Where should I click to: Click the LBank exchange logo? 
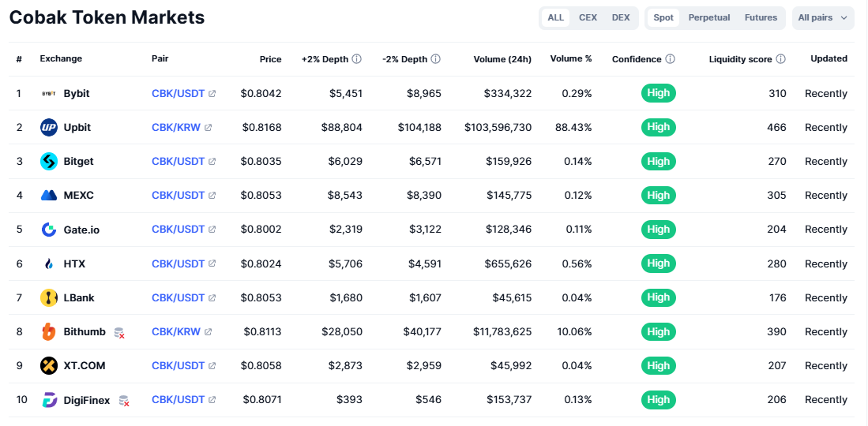[49, 297]
